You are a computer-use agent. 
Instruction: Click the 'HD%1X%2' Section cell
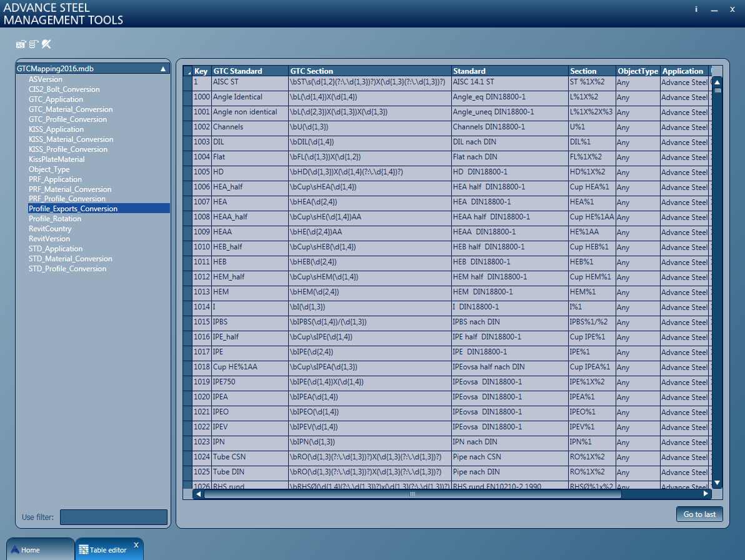tap(592, 172)
